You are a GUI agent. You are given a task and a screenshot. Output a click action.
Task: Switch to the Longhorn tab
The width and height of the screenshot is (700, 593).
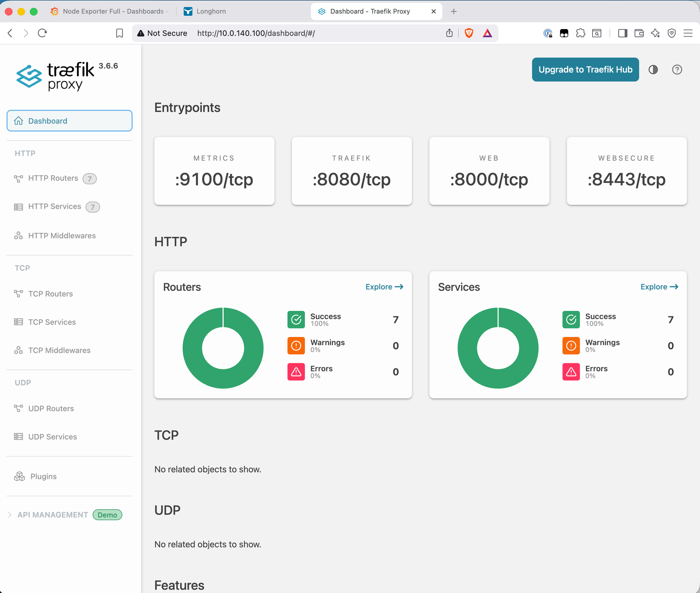[x=211, y=11]
